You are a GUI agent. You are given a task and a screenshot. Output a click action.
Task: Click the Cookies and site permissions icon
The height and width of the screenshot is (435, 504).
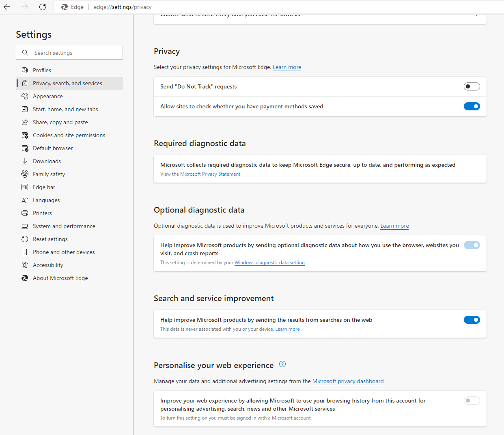coord(25,135)
